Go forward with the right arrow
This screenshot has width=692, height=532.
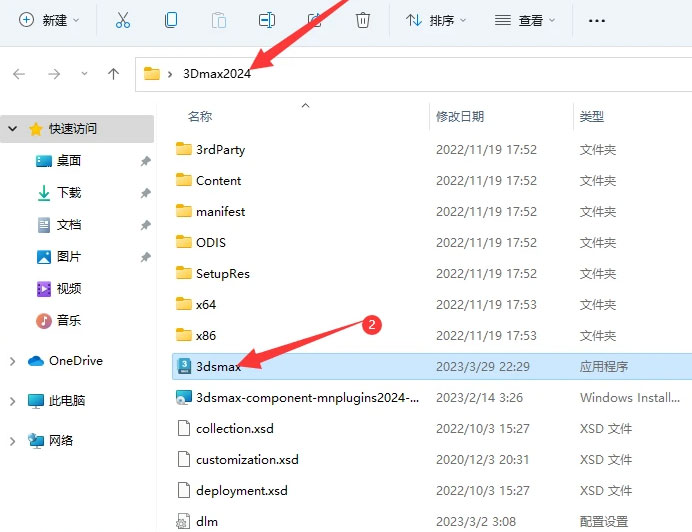point(54,74)
